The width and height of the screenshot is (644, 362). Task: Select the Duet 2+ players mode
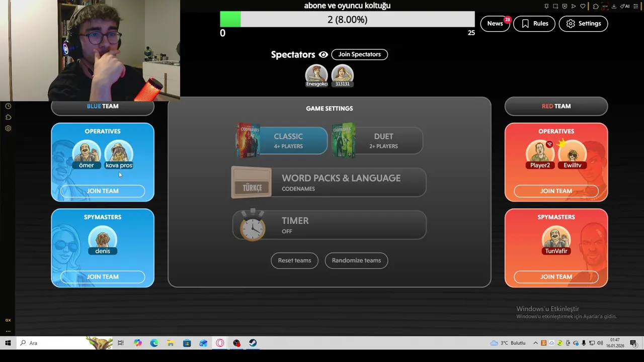coord(377,140)
